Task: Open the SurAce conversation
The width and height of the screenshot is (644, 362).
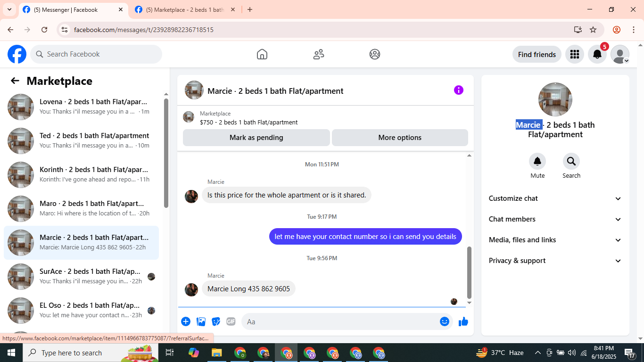Action: click(x=82, y=277)
